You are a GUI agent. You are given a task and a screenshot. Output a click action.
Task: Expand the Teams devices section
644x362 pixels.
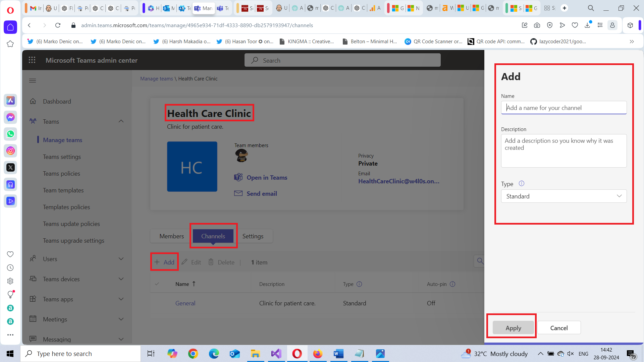pos(121,279)
